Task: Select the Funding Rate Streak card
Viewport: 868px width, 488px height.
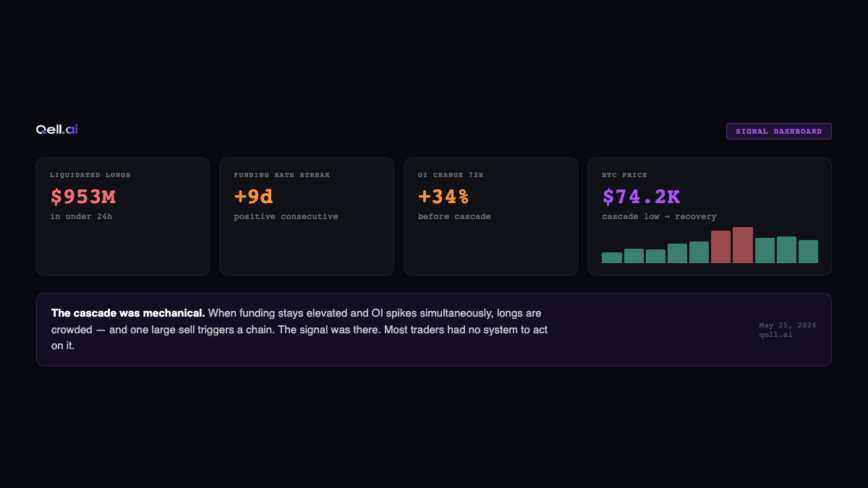Action: pyautogui.click(x=307, y=216)
